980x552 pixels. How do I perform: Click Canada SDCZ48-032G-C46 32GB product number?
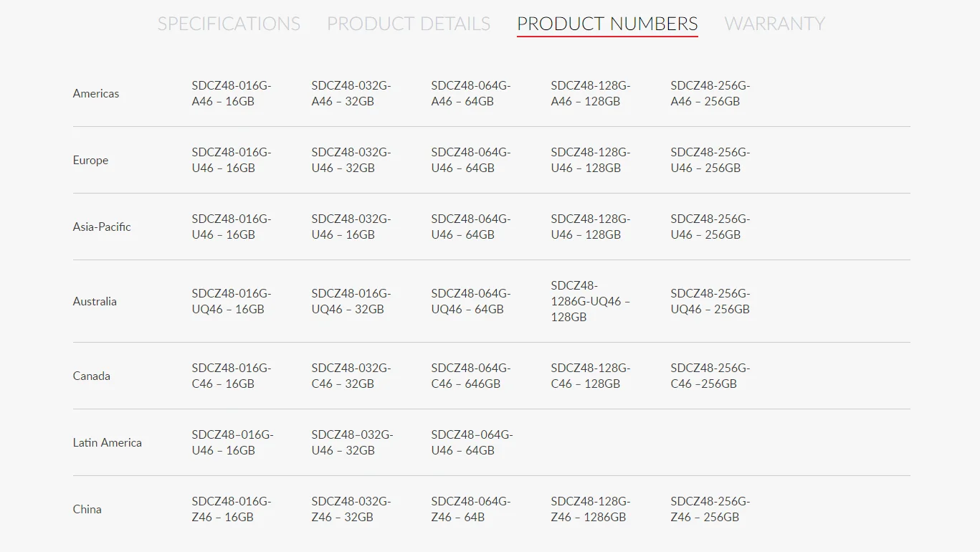click(351, 376)
